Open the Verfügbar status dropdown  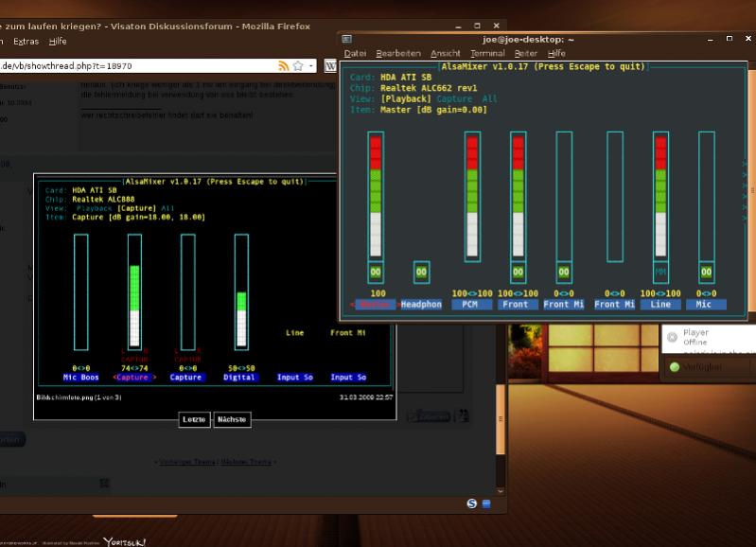point(702,367)
